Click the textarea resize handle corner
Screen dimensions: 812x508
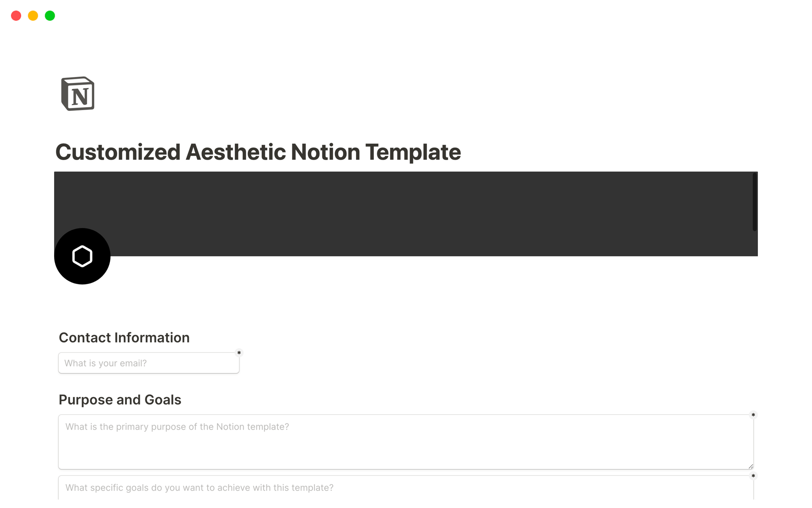click(x=751, y=466)
